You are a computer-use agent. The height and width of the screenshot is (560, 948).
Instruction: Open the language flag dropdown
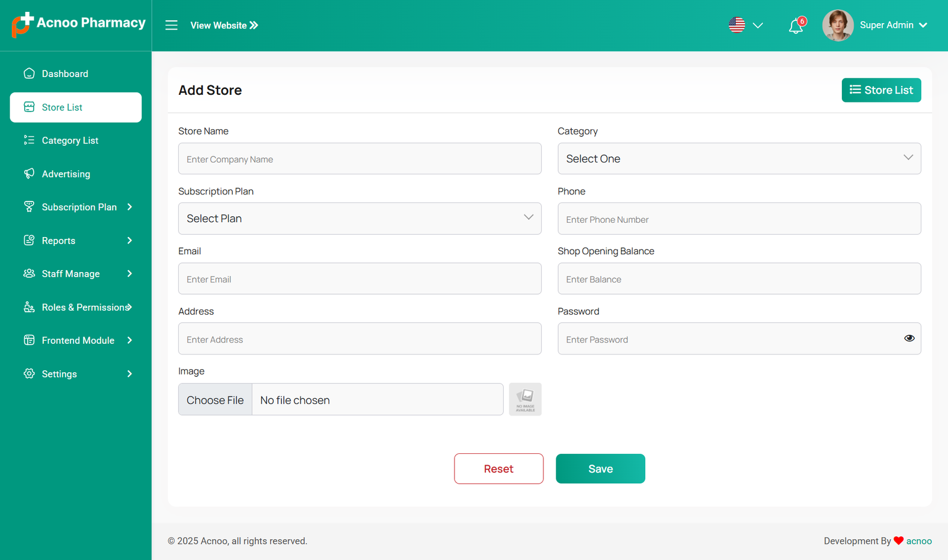pyautogui.click(x=745, y=25)
